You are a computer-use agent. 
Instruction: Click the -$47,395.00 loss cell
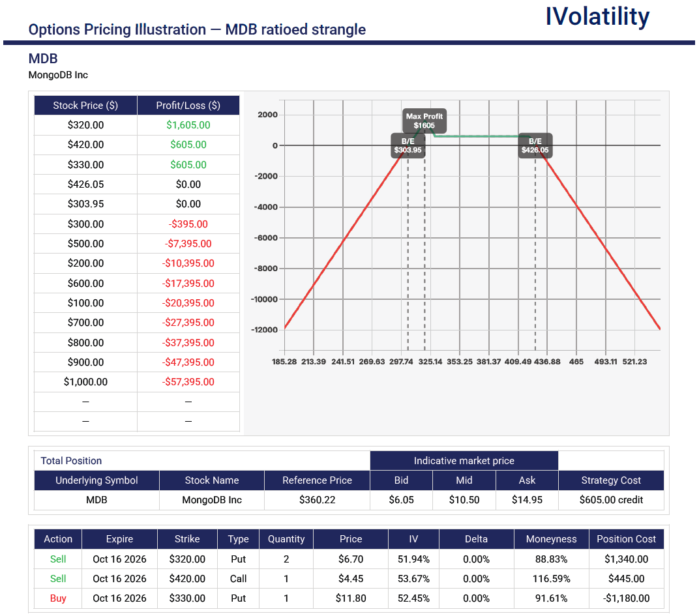(188, 362)
